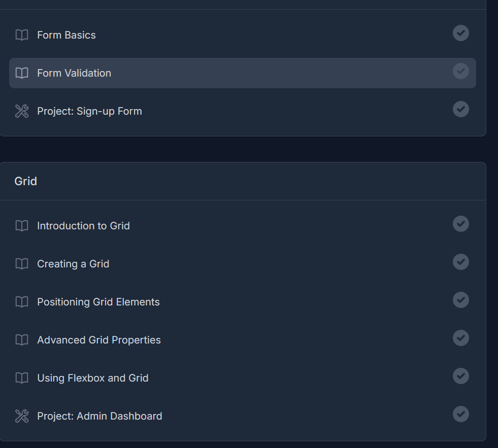Image resolution: width=498 pixels, height=448 pixels.
Task: Click the book icon next to Introduction to Grid
Action: point(22,226)
